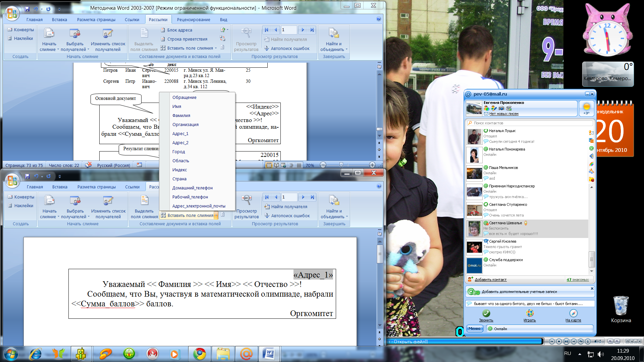Click Найти получателя in the front Word window

point(286,206)
